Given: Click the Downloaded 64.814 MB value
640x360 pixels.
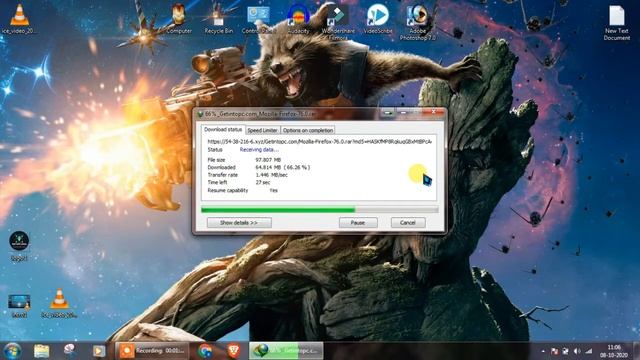Looking at the screenshot, I should point(283,167).
